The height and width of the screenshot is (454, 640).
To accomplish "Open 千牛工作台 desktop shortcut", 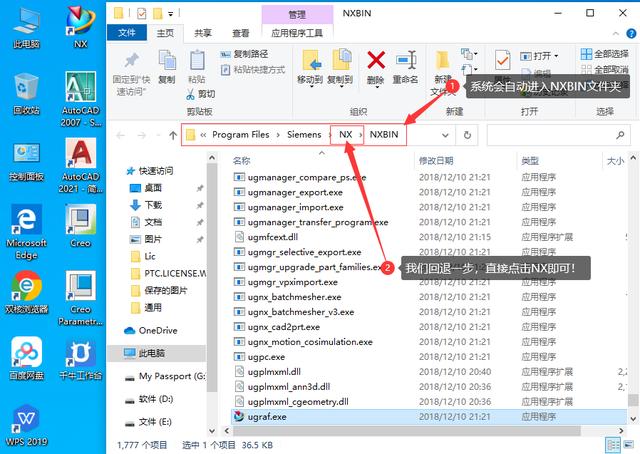I will [80, 358].
